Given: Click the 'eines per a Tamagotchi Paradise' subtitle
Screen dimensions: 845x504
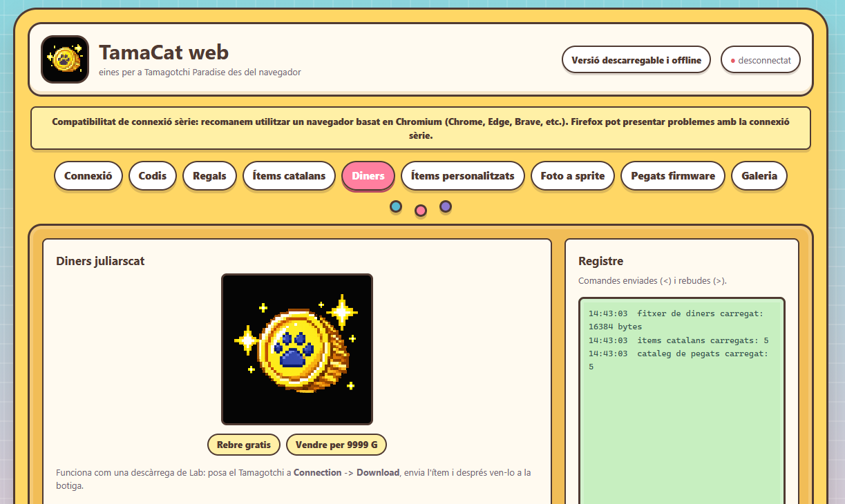Looking at the screenshot, I should click(200, 72).
